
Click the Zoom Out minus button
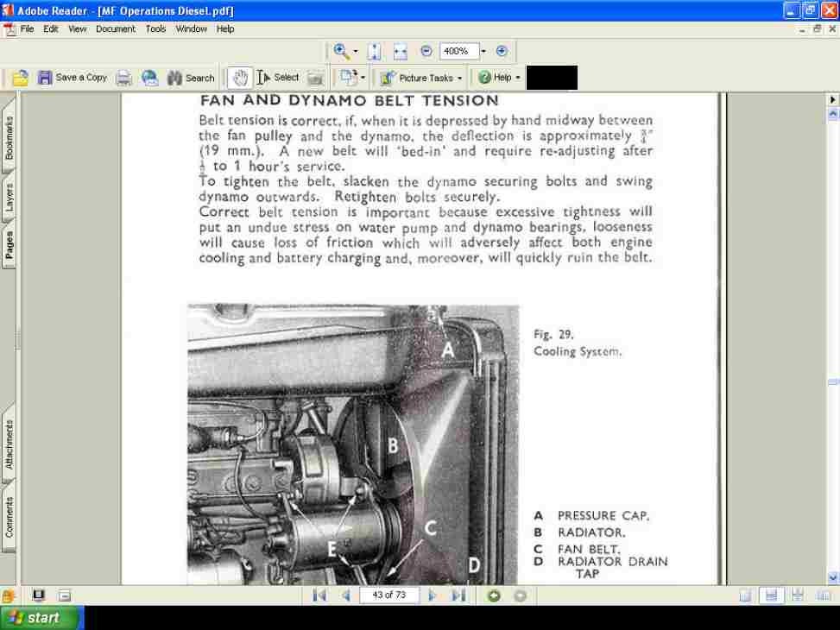[x=426, y=52]
